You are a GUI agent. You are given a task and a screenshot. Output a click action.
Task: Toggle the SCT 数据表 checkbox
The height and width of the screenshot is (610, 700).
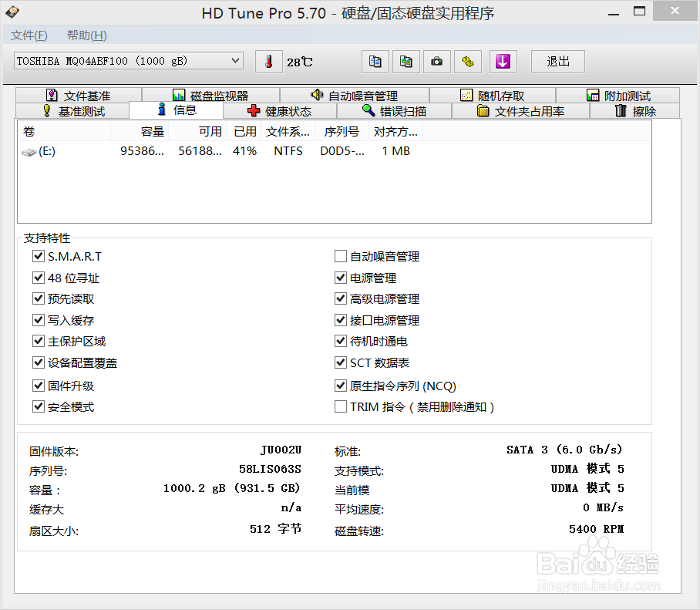point(341,362)
